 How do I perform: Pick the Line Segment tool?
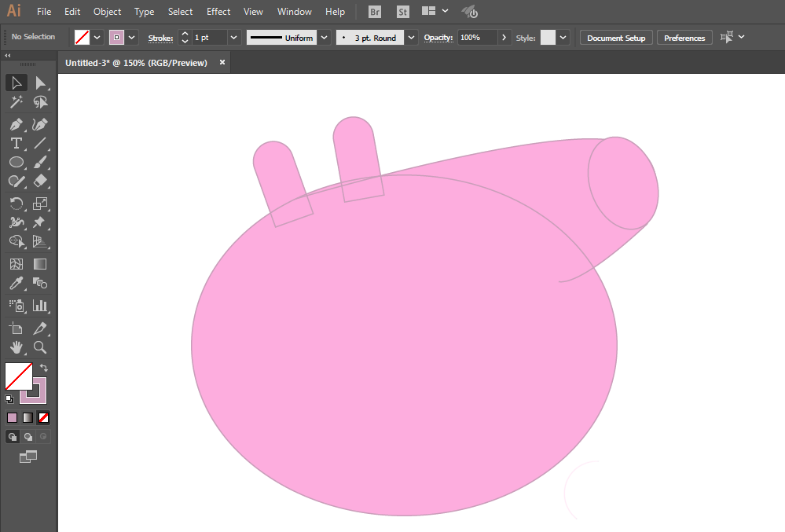pyautogui.click(x=40, y=144)
